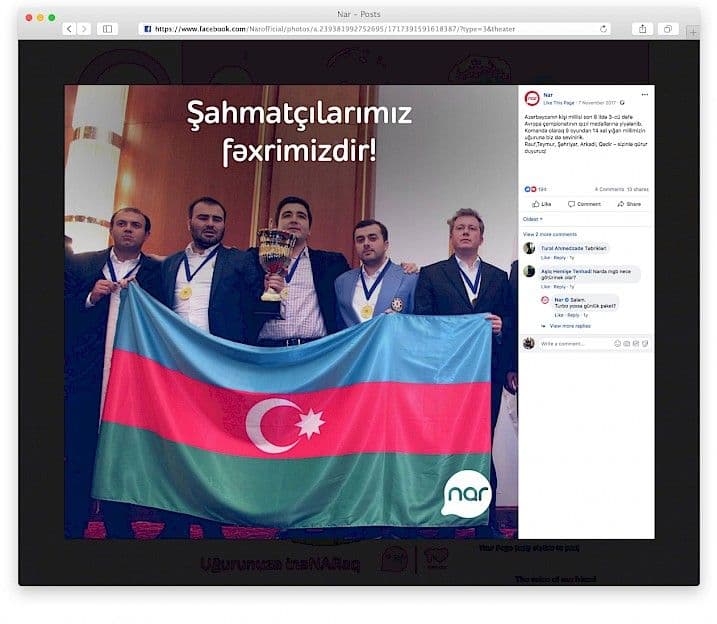This screenshot has width=717, height=624.
Task: Open Tural Ahmedzade's profile picture
Action: (529, 248)
